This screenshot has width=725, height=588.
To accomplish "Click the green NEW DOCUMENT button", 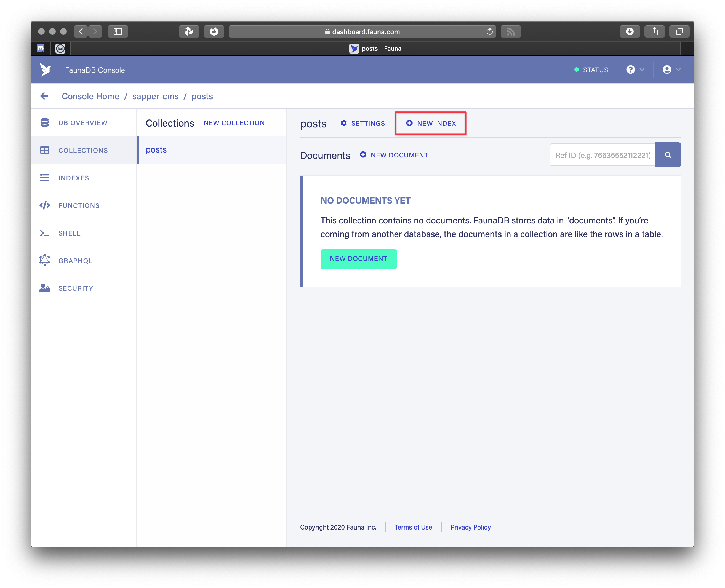I will (x=358, y=259).
